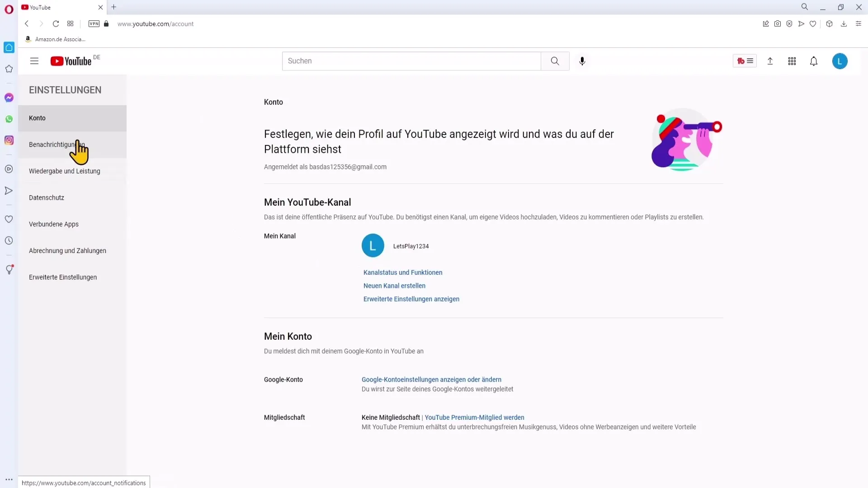868x488 pixels.
Task: Open the grid/apps view icon
Action: pos(792,61)
